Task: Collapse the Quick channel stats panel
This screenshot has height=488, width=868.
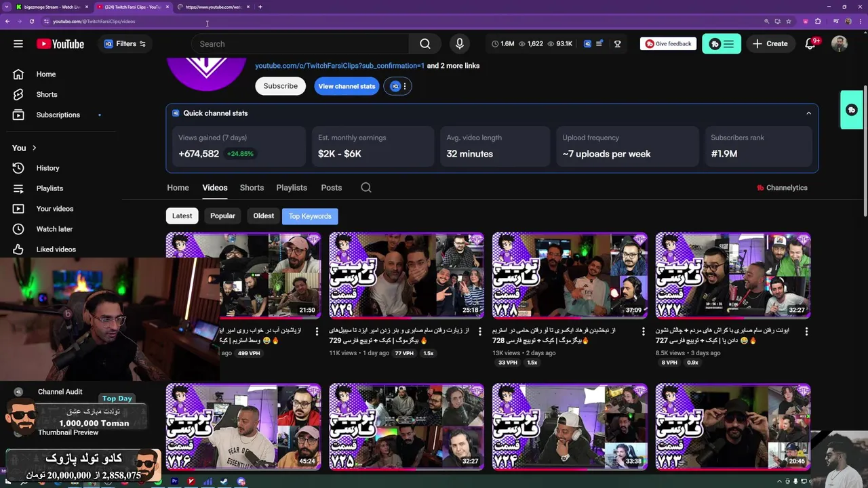Action: [x=808, y=113]
